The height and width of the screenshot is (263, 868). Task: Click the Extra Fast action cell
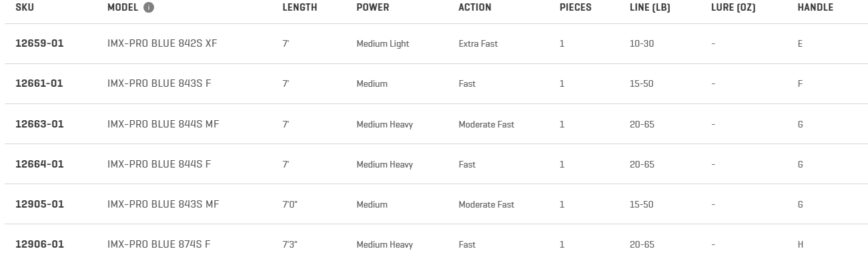[x=478, y=43]
